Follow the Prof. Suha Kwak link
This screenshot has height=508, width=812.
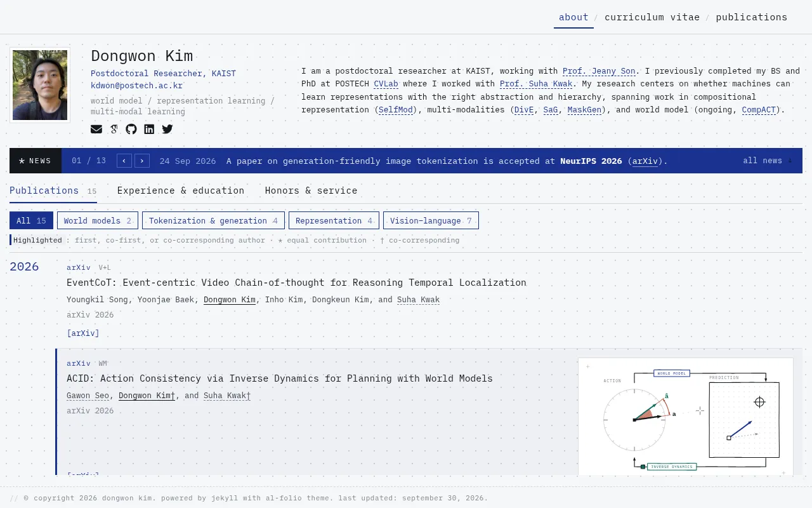[536, 84]
